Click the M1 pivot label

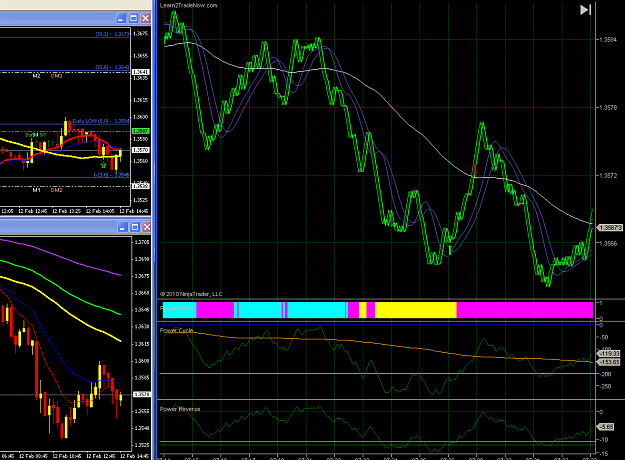point(36,190)
